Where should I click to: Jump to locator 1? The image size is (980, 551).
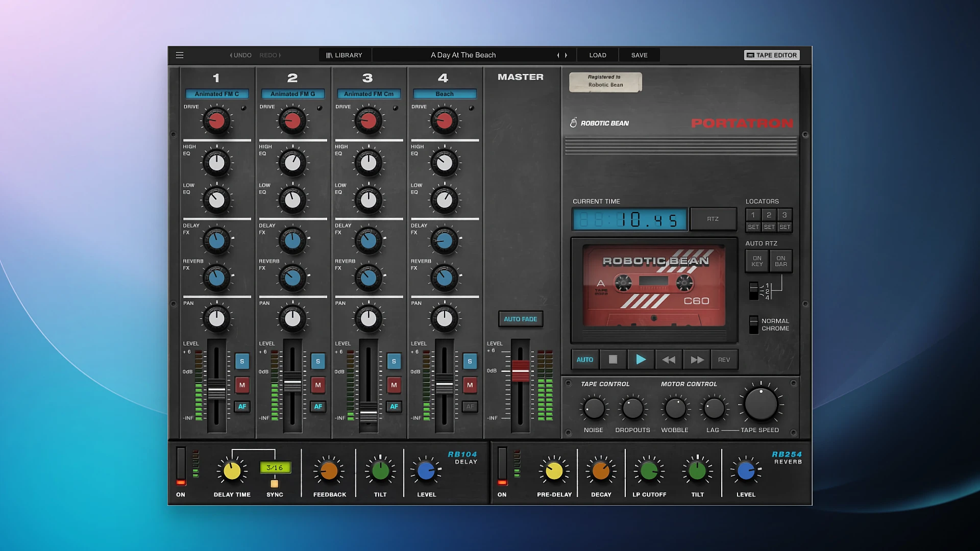[753, 215]
